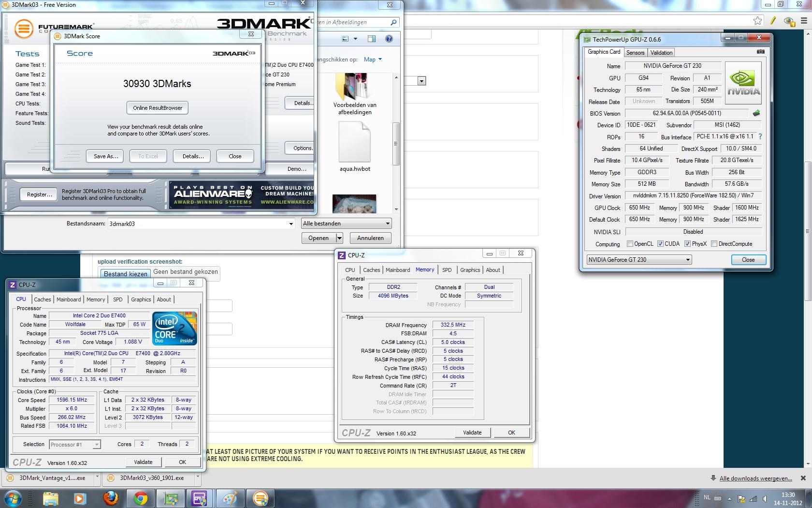Click the file list vertical scrollbar
Screen dimensions: 812x508
tap(396, 143)
